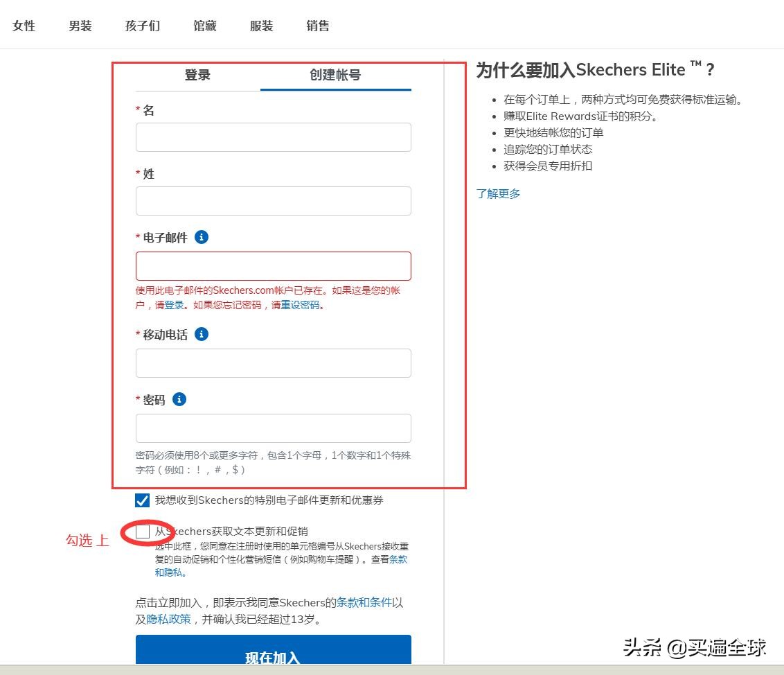Click into the 密码 input field
This screenshot has height=675, width=784.
pyautogui.click(x=274, y=428)
